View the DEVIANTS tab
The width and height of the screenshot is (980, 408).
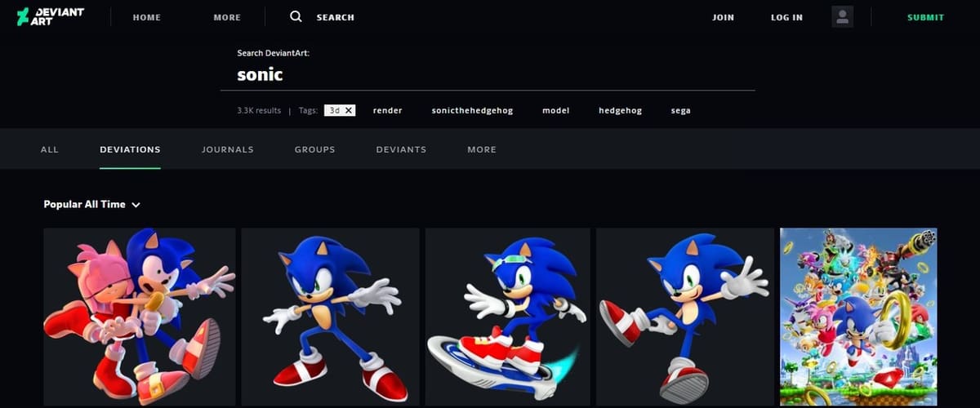[401, 149]
